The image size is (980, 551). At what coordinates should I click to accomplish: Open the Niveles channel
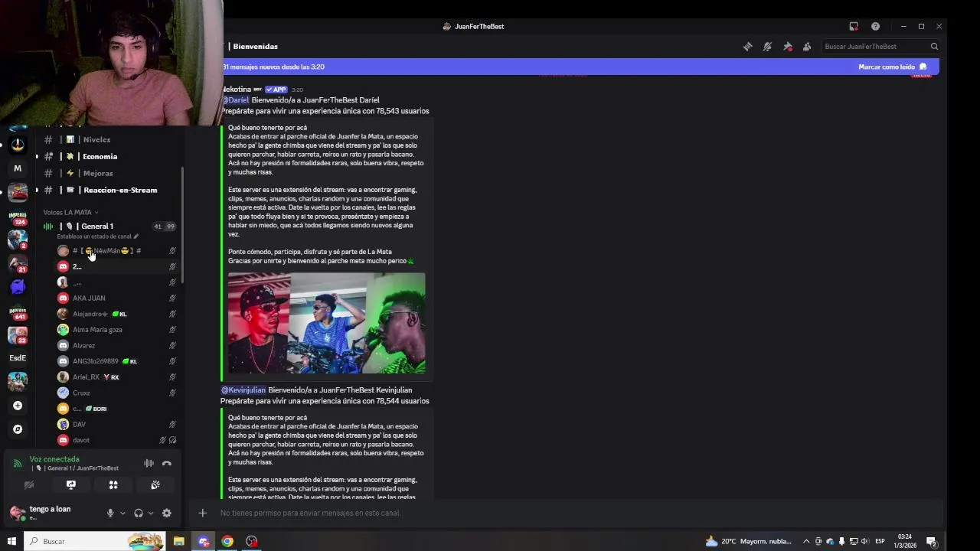pos(109,139)
